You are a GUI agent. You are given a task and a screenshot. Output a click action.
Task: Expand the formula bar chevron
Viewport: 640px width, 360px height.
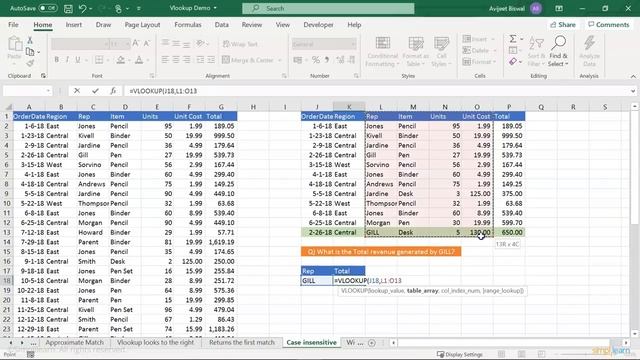[633, 91]
